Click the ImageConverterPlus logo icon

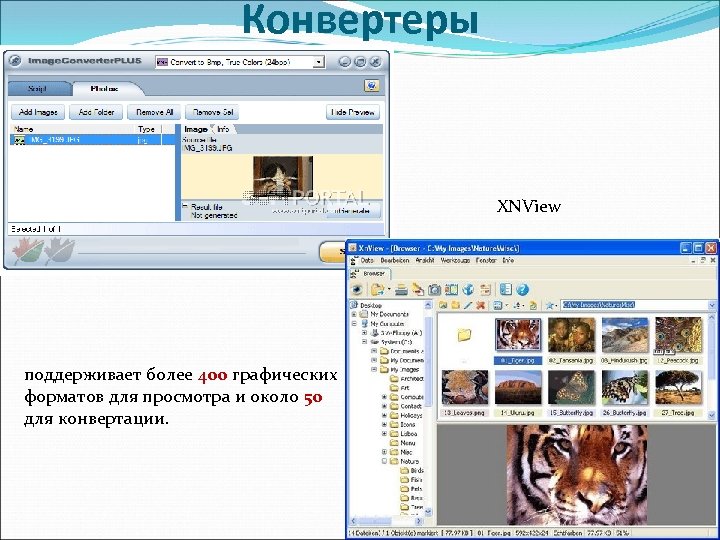click(x=15, y=61)
